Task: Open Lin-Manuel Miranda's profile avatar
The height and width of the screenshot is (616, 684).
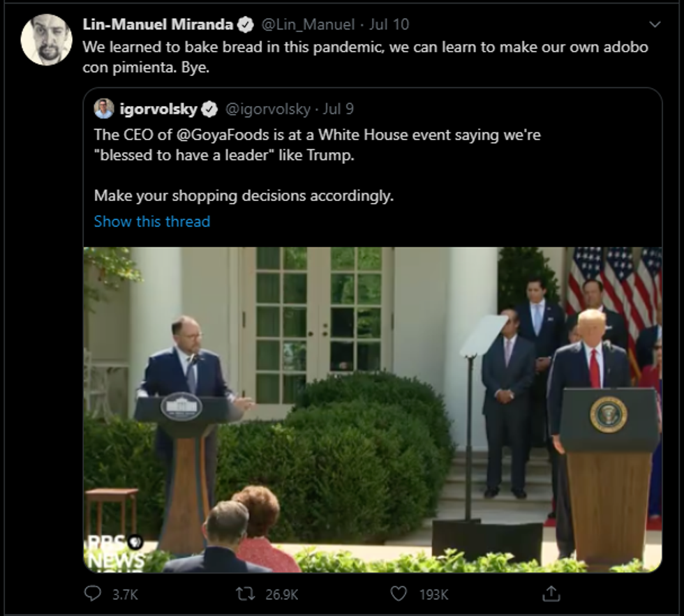Action: click(x=46, y=40)
